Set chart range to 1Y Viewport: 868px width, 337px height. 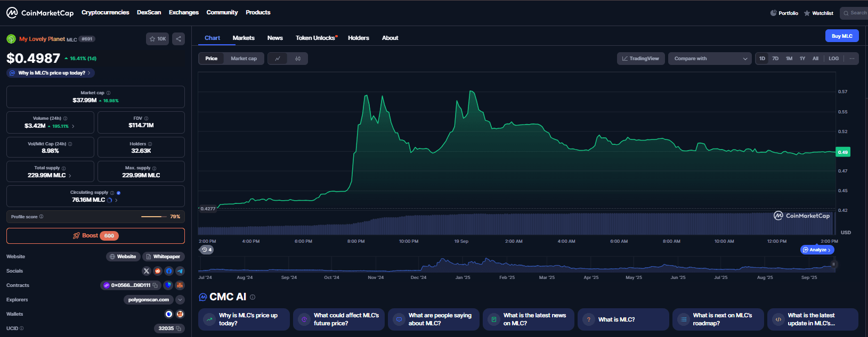802,59
